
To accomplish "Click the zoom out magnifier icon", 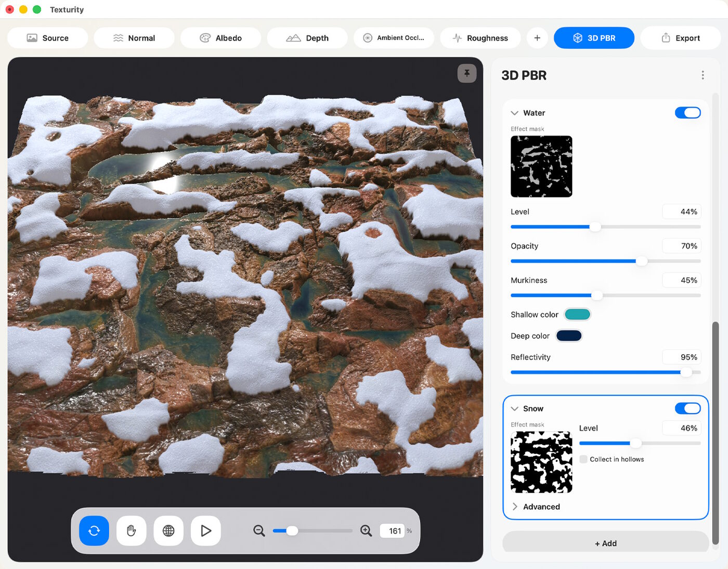I will (259, 531).
